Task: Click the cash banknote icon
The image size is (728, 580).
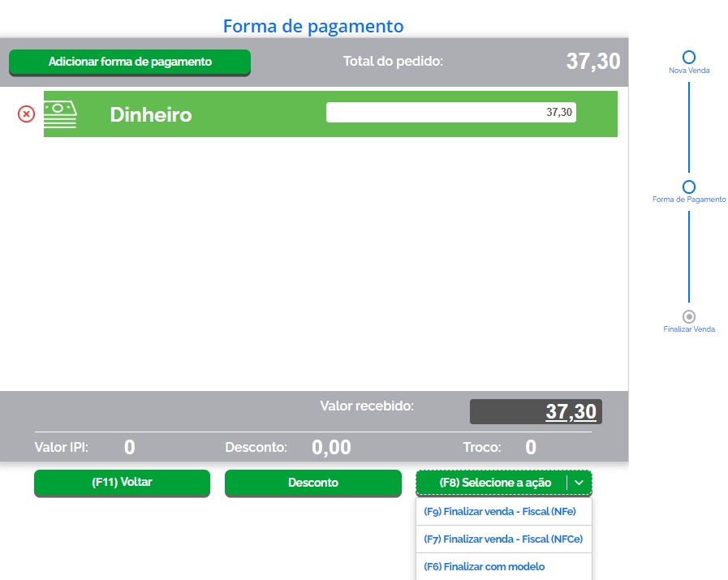Action: 60,114
